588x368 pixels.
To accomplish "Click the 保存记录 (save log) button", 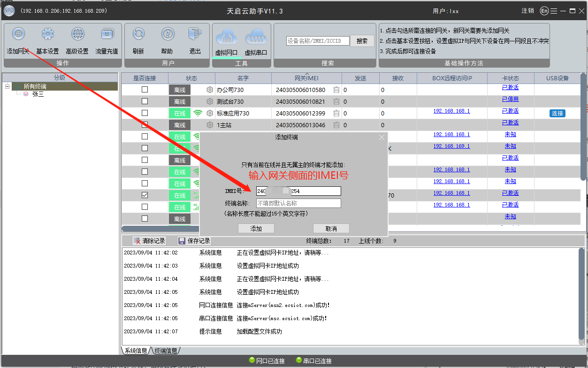I will point(194,241).
